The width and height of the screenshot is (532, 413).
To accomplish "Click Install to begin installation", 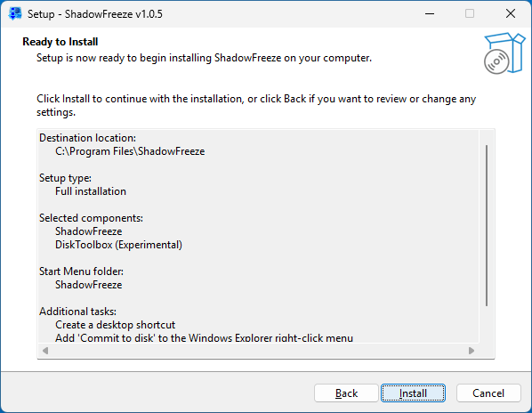I will coord(413,393).
